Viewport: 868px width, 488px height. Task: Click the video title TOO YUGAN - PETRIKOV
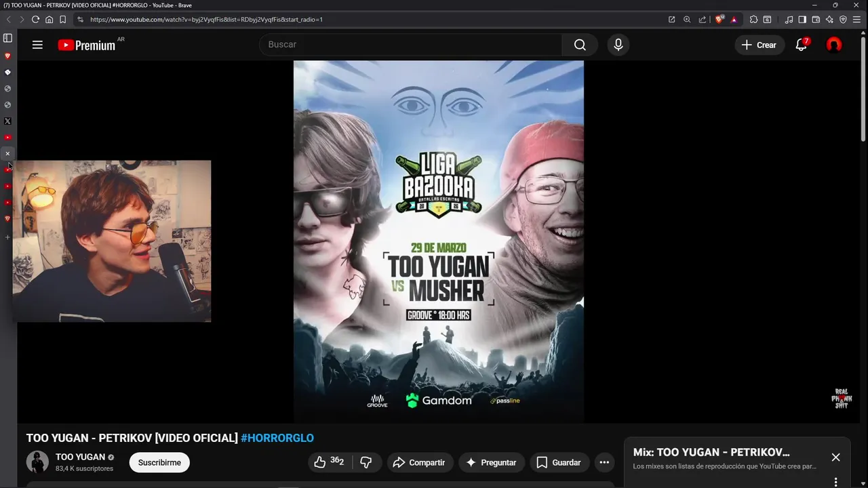tap(132, 438)
